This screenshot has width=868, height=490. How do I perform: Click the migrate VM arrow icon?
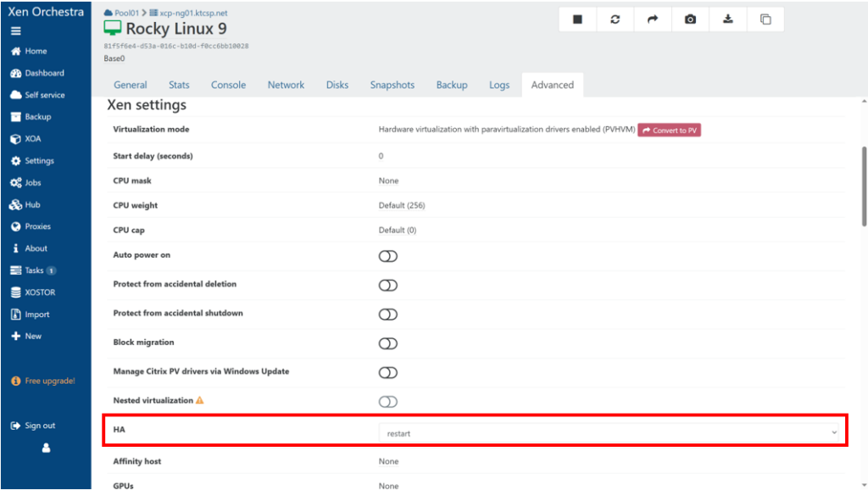(653, 19)
